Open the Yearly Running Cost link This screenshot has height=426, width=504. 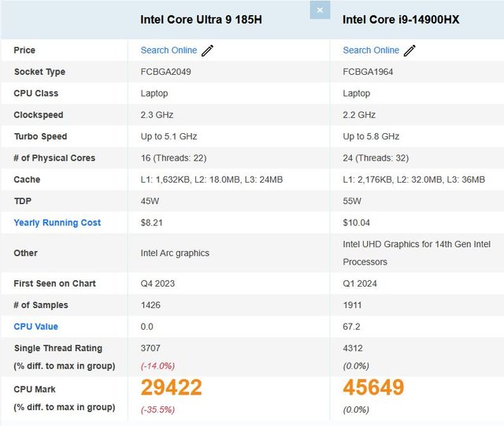tap(57, 223)
